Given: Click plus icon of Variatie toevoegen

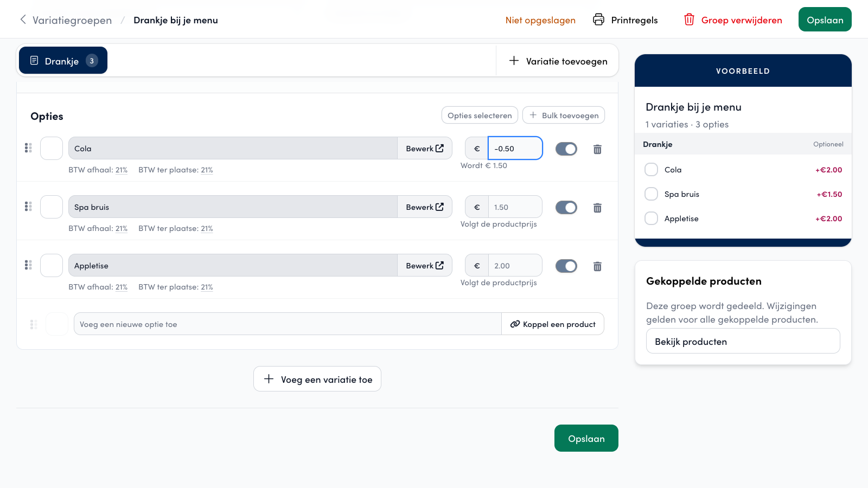Looking at the screenshot, I should coord(514,61).
